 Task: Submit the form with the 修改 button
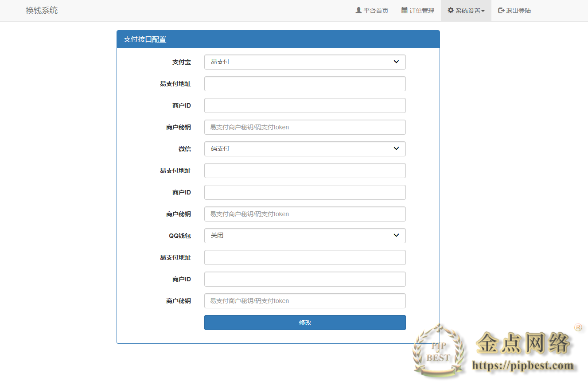pyautogui.click(x=305, y=323)
